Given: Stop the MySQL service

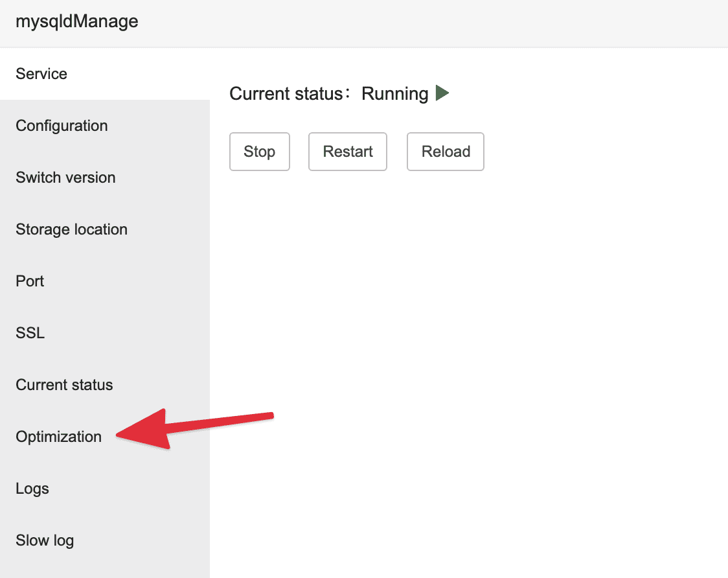Looking at the screenshot, I should click(259, 152).
